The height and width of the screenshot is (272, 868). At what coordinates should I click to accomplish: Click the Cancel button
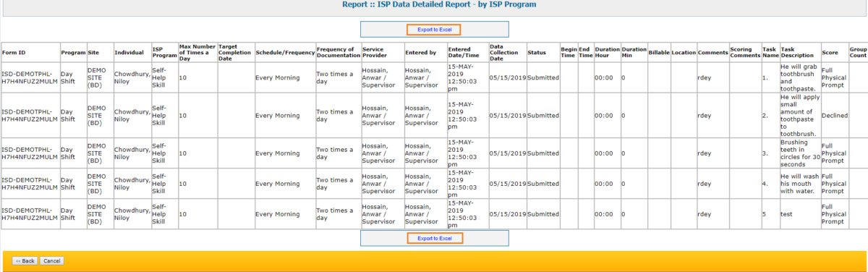(51, 260)
